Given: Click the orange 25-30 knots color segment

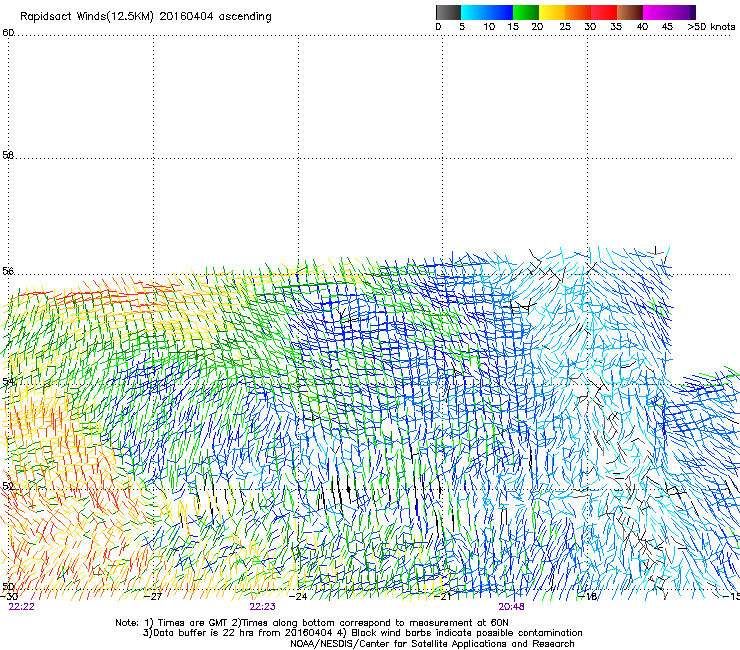Looking at the screenshot, I should point(578,12).
